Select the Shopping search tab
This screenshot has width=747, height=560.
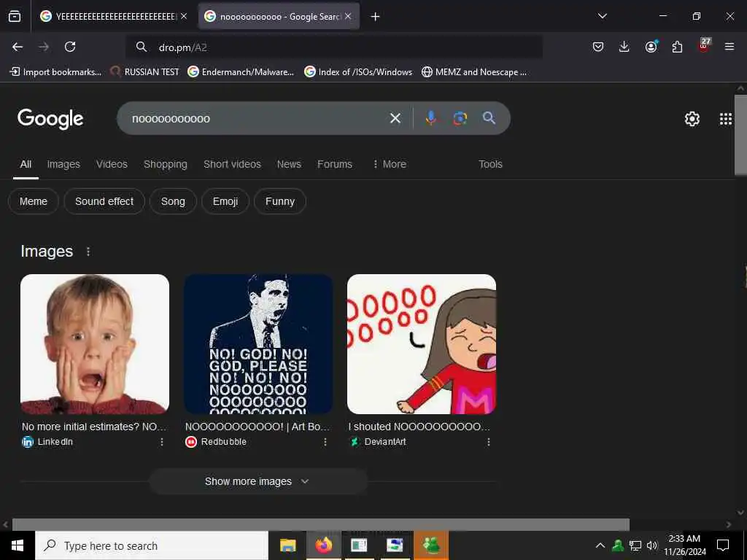(166, 164)
